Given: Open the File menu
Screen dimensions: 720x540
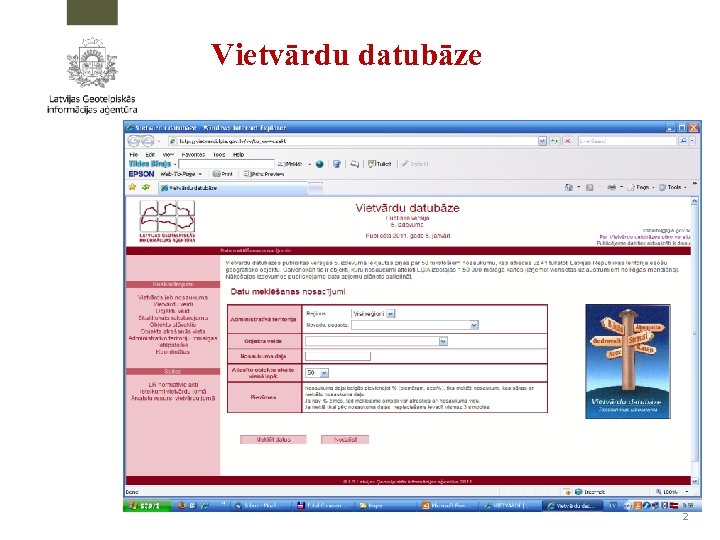Looking at the screenshot, I should pyautogui.click(x=134, y=155).
